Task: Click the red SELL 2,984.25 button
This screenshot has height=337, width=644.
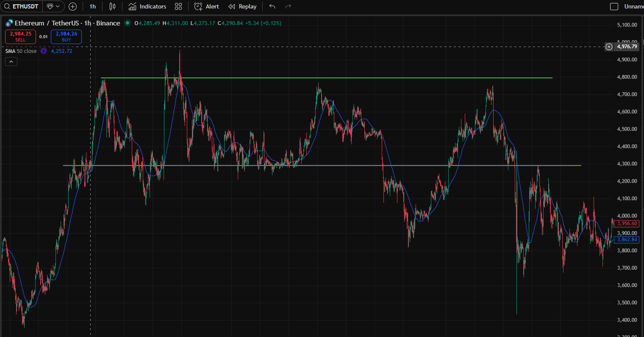Action: (20, 36)
